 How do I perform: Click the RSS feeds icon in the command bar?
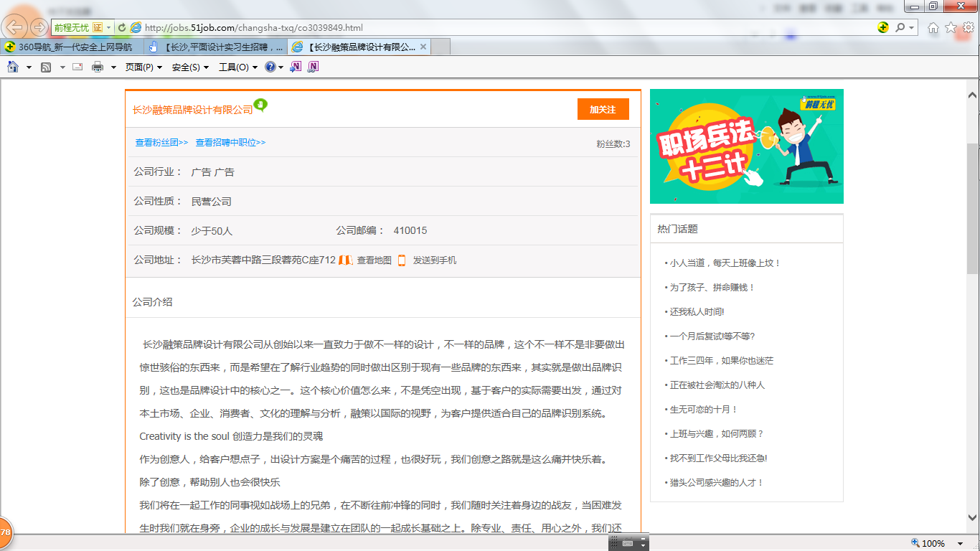(46, 67)
